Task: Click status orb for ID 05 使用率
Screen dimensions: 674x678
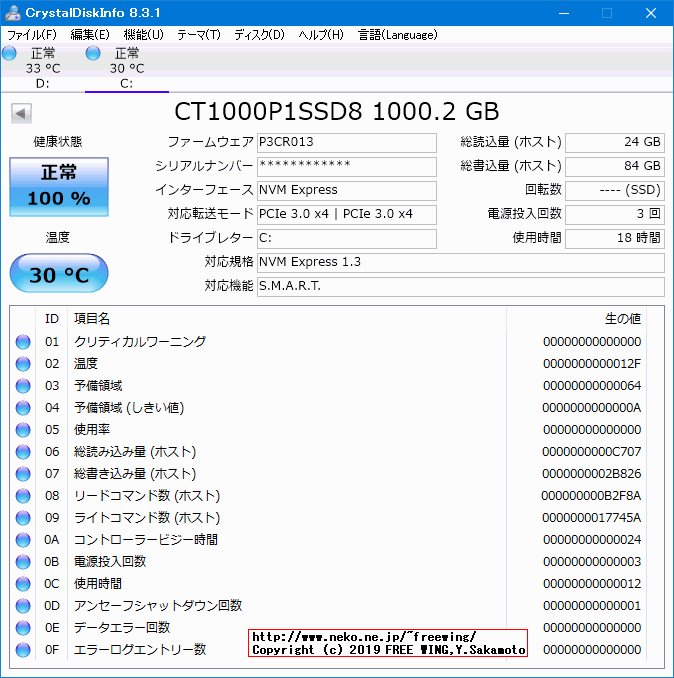Action: pyautogui.click(x=23, y=430)
